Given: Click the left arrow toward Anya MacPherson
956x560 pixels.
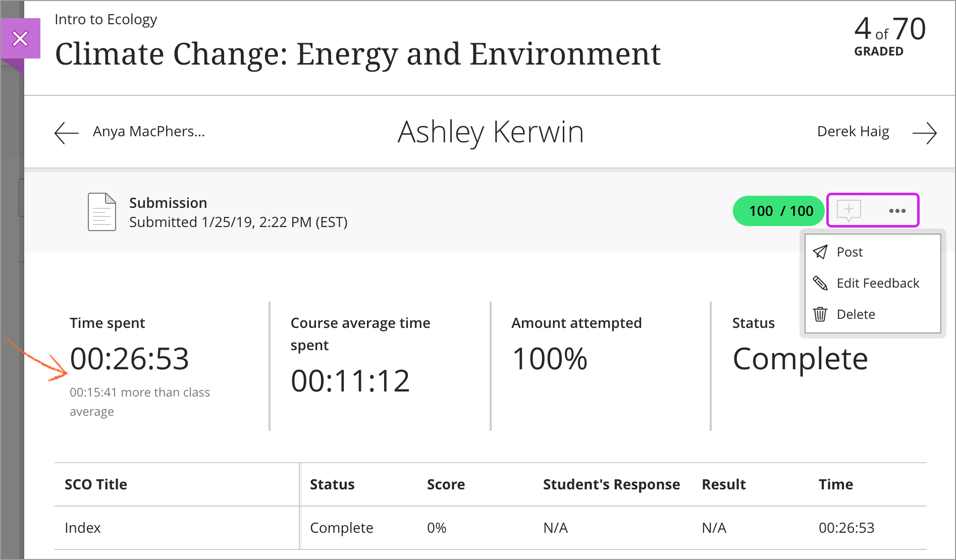Looking at the screenshot, I should point(66,132).
